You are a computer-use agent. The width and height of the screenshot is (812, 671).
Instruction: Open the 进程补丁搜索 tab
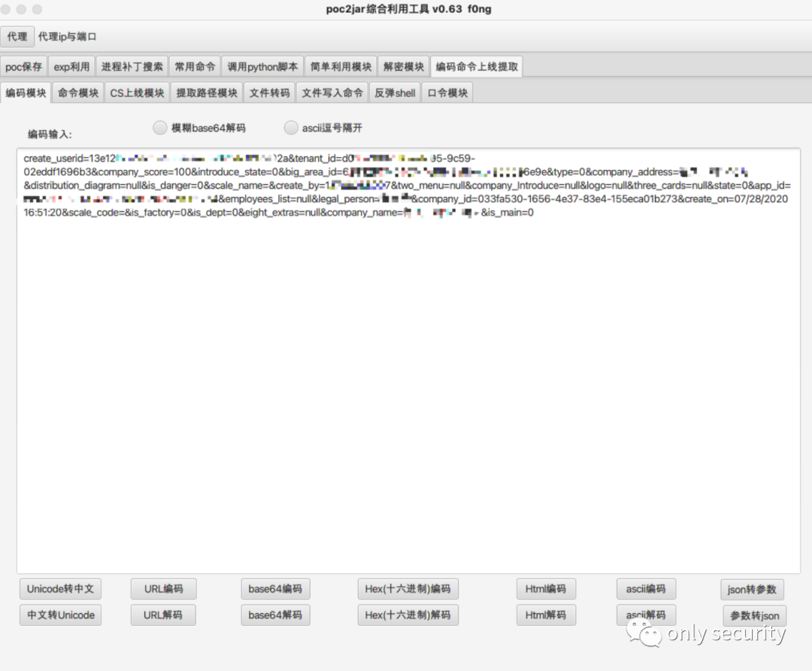pyautogui.click(x=132, y=67)
